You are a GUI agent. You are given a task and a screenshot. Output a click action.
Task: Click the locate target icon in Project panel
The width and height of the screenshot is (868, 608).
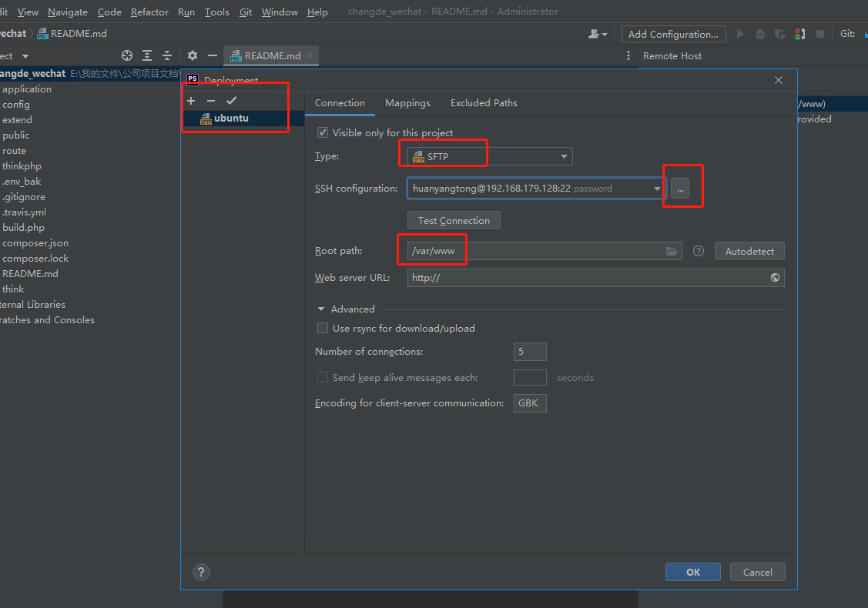pos(127,55)
